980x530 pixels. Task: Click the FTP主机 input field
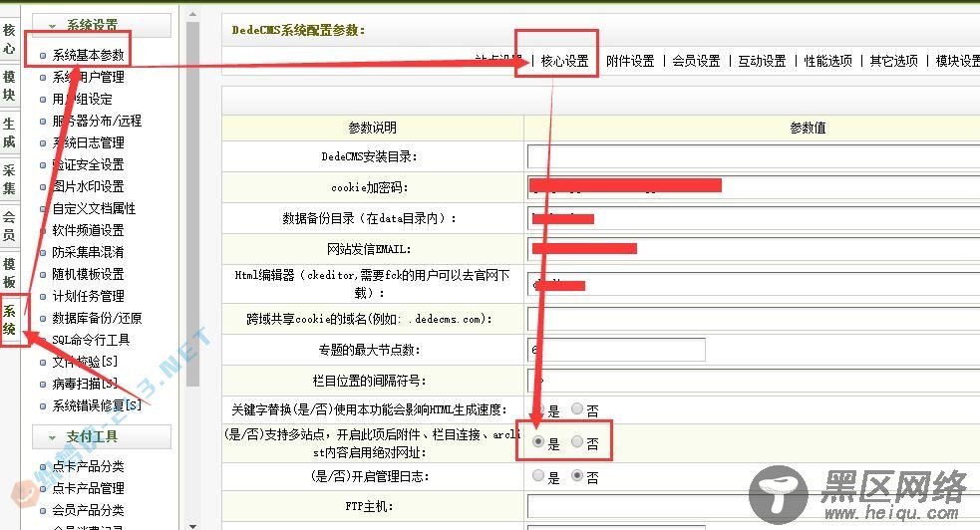pyautogui.click(x=754, y=506)
